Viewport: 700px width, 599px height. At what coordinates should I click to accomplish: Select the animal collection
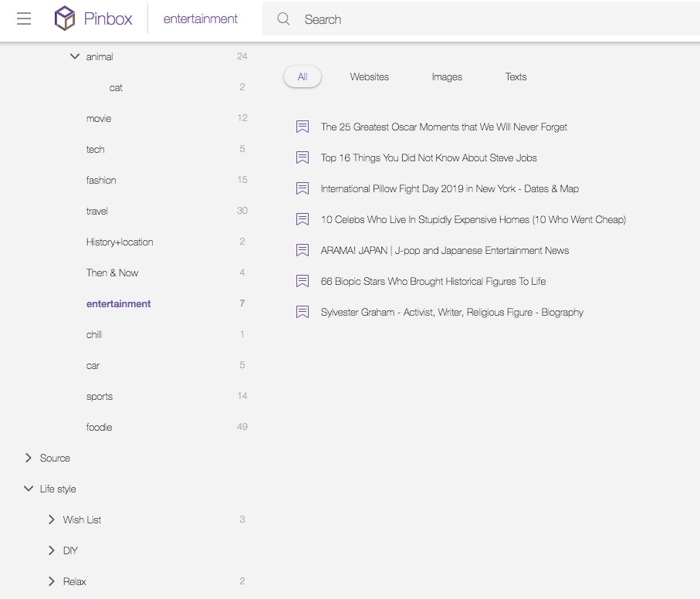[x=100, y=56]
